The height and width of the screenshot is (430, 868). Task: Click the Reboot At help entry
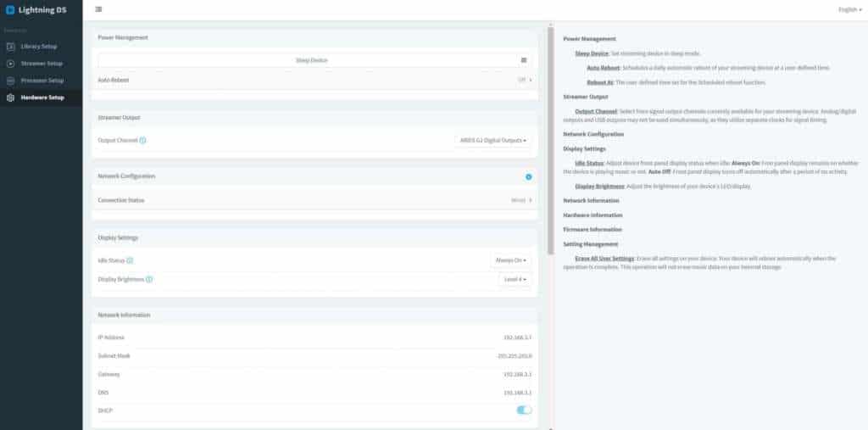coord(599,82)
